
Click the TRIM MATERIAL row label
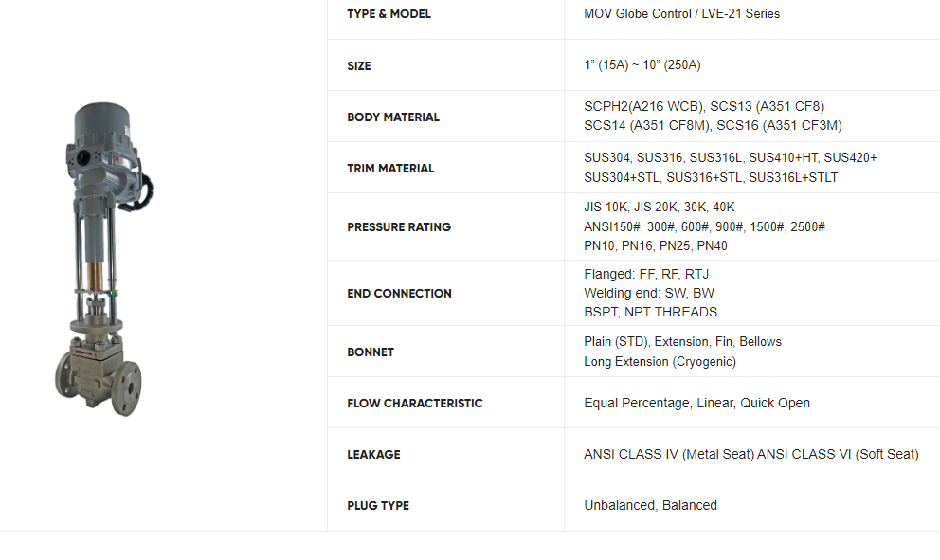(390, 169)
